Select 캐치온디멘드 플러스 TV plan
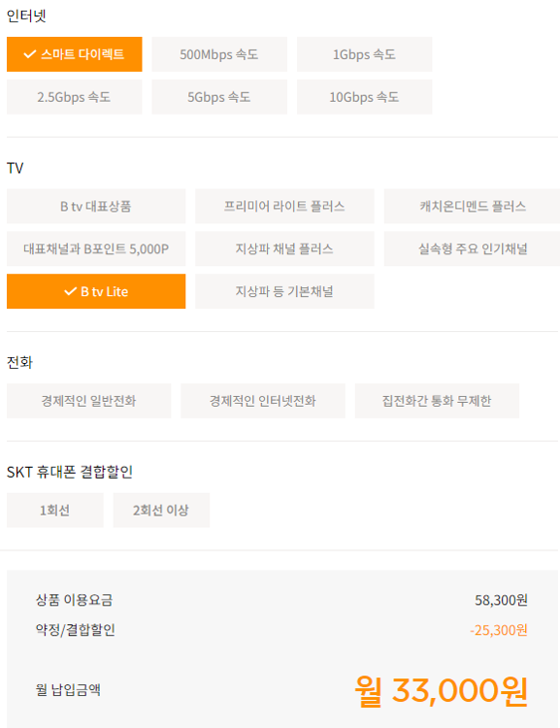The width and height of the screenshot is (560, 728). [x=472, y=206]
